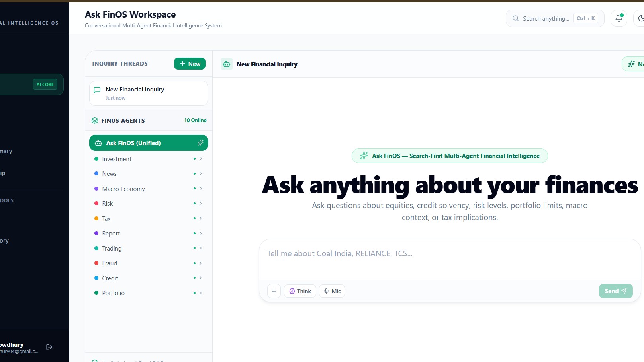Click the sparkle icon on Ask FinOS (Unified)
The width and height of the screenshot is (644, 362).
[200, 143]
